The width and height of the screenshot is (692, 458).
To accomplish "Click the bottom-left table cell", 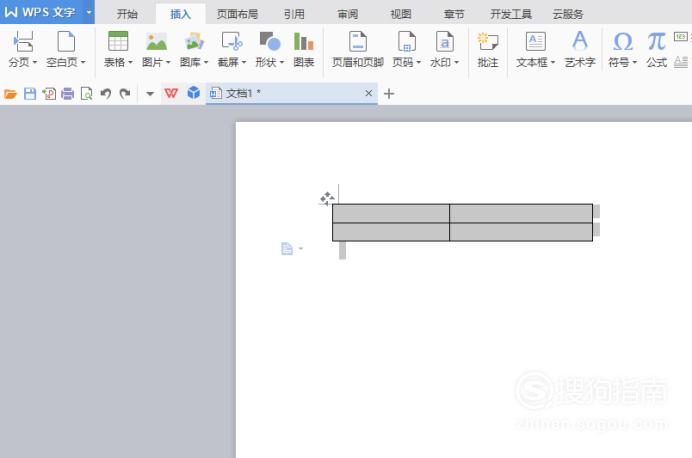I will coord(391,232).
